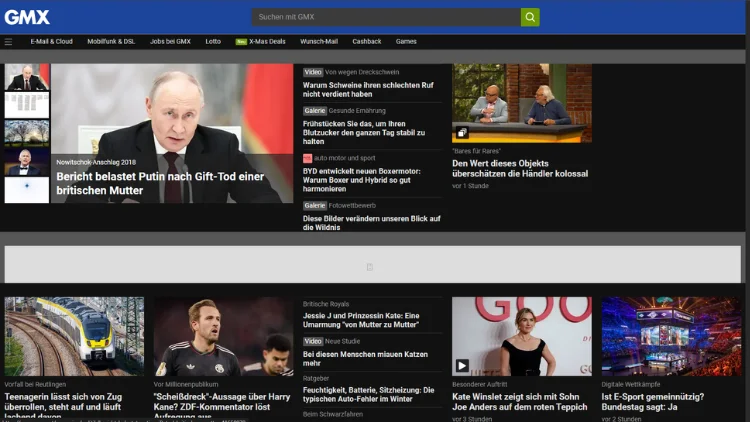Click the GMX logo
Screen dimensions: 750x422
pyautogui.click(x=27, y=17)
